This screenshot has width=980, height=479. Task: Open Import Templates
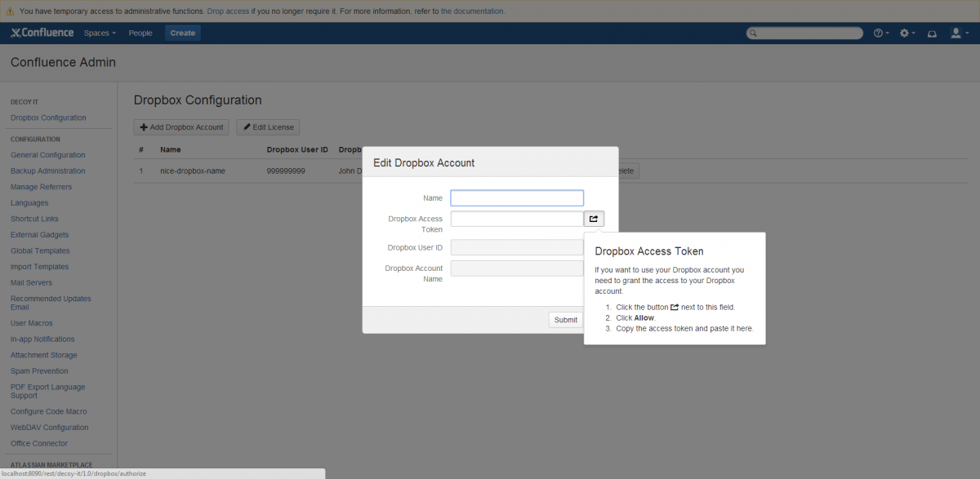39,267
